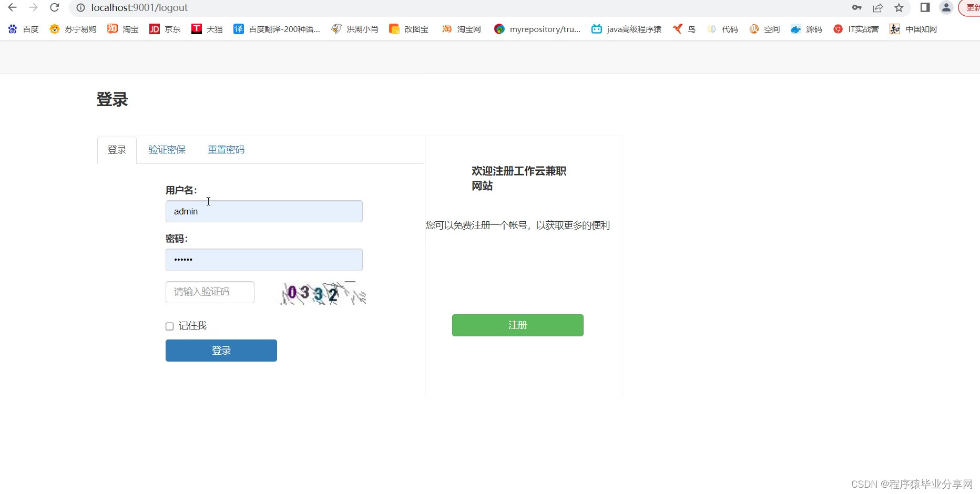Viewport: 980px width, 494px height.
Task: Switch to the 重置密码 tab
Action: click(x=226, y=150)
